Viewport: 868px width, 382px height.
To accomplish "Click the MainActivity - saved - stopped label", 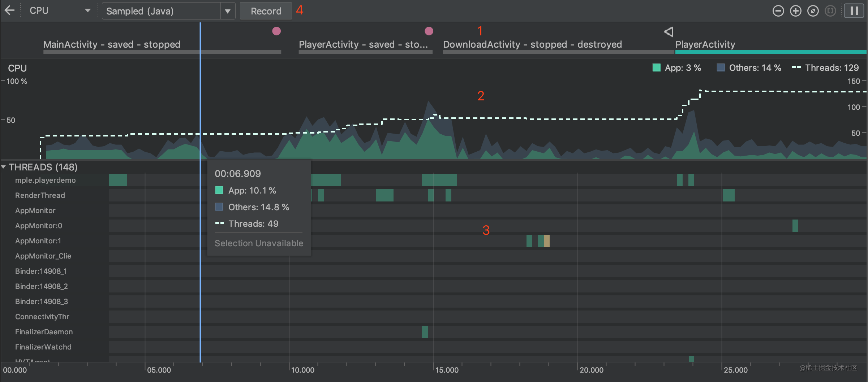I will (112, 44).
